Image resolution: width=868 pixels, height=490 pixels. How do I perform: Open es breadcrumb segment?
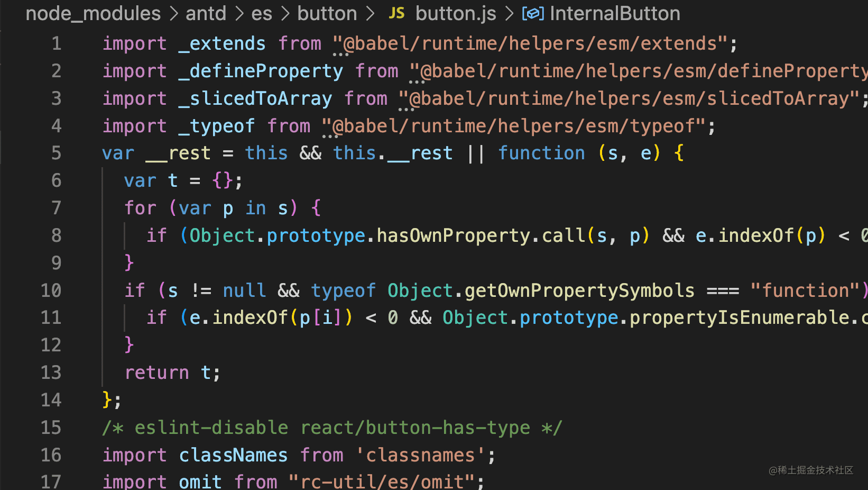(261, 13)
